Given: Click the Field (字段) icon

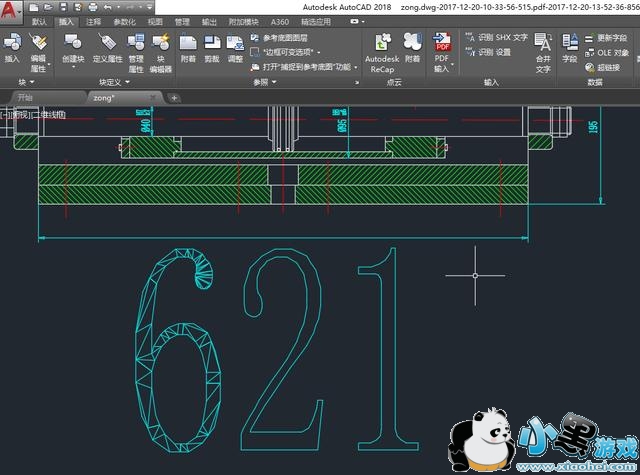Looking at the screenshot, I should pos(570,46).
